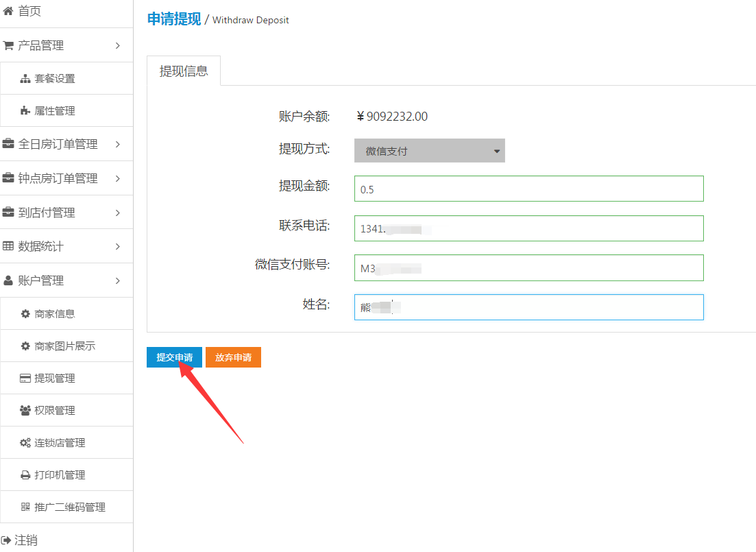Expand the 全日房订单管理 chevron

(118, 144)
